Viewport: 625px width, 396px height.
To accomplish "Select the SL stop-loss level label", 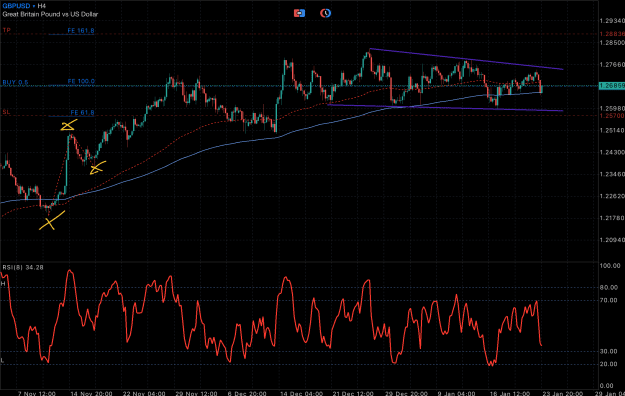I will coord(6,112).
